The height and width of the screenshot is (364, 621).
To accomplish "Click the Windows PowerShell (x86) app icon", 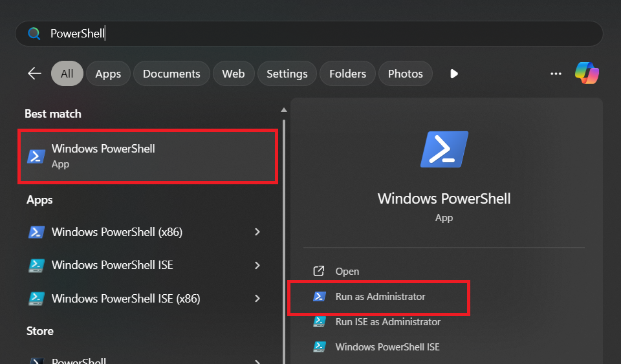I will [36, 232].
